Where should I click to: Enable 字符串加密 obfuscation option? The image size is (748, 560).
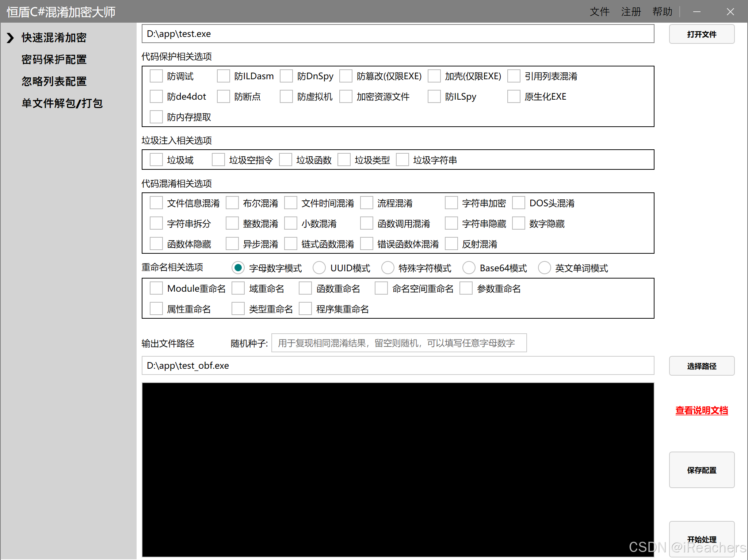[451, 203]
